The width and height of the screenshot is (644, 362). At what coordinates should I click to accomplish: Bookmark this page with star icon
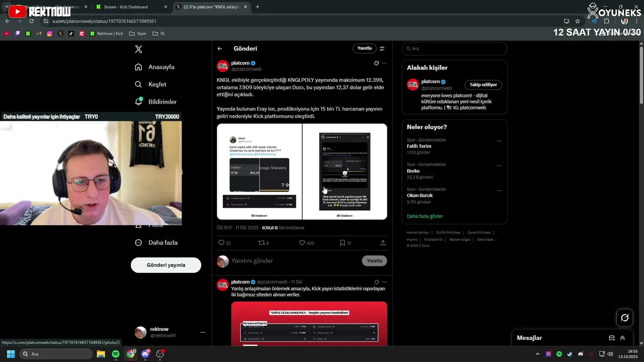coord(578,21)
